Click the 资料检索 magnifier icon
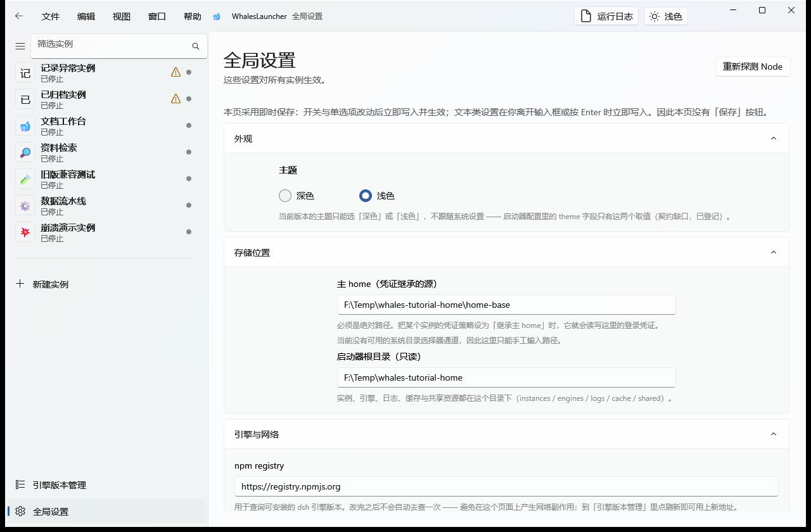811x532 pixels. pyautogui.click(x=25, y=153)
